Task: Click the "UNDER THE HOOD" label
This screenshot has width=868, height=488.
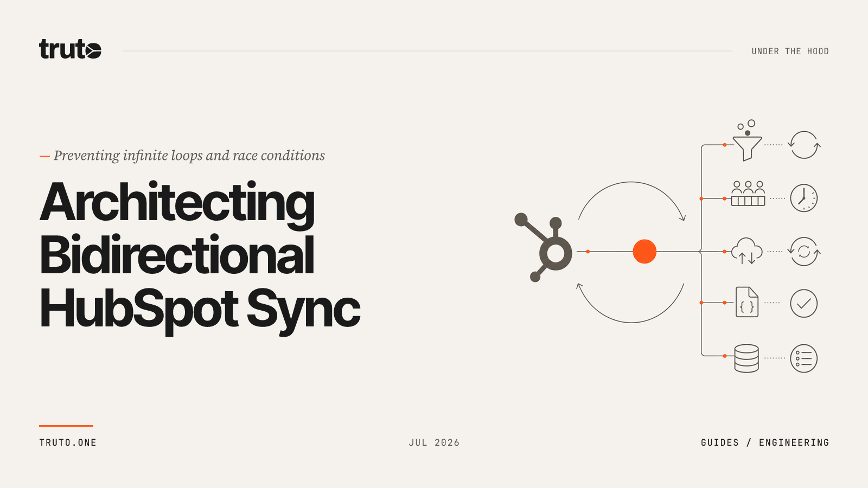Action: click(790, 51)
